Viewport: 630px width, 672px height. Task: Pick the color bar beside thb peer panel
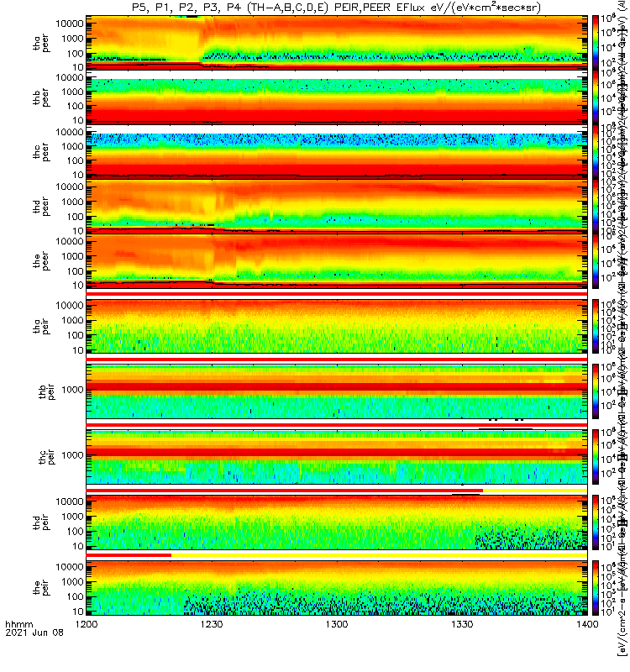click(x=596, y=97)
